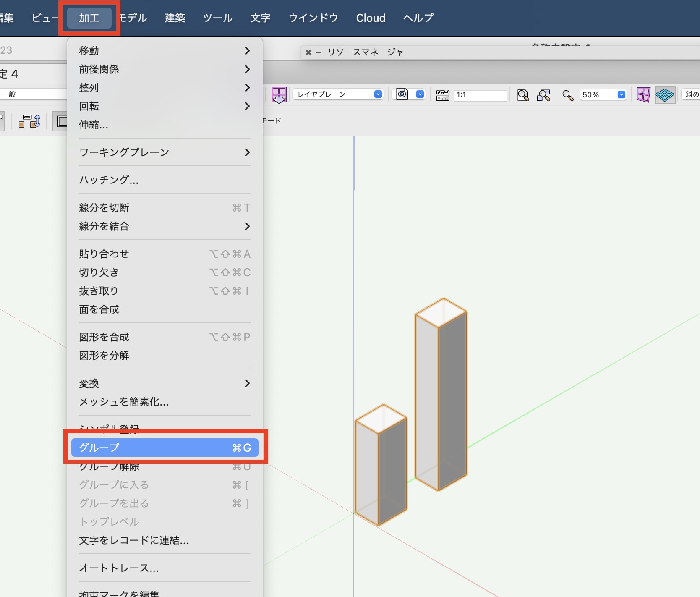Image resolution: width=700 pixels, height=597 pixels.
Task: Click the highlighted グループ menu item
Action: [x=165, y=448]
